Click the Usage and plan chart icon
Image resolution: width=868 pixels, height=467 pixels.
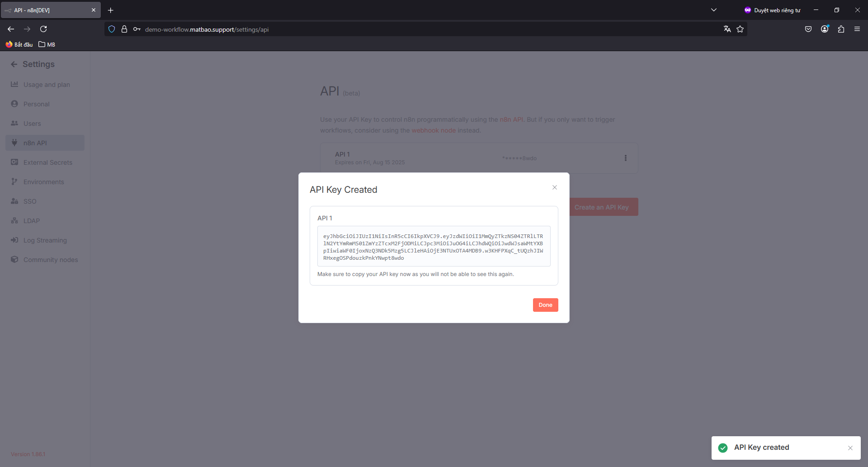(x=14, y=84)
